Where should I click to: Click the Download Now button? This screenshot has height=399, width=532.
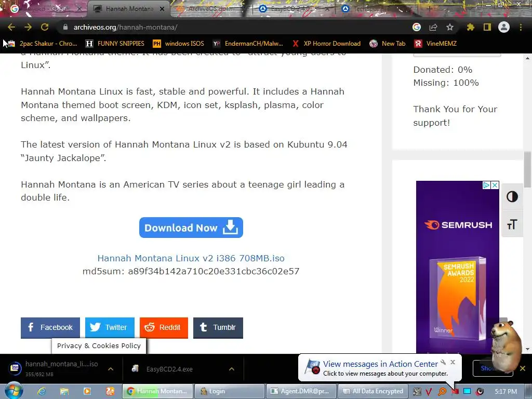(x=191, y=228)
